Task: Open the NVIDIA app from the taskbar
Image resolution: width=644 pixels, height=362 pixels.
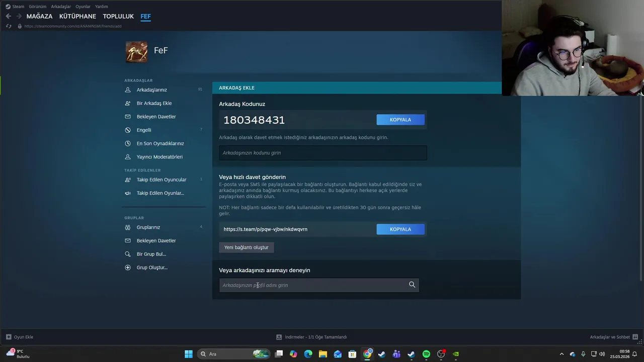Action: 456,354
